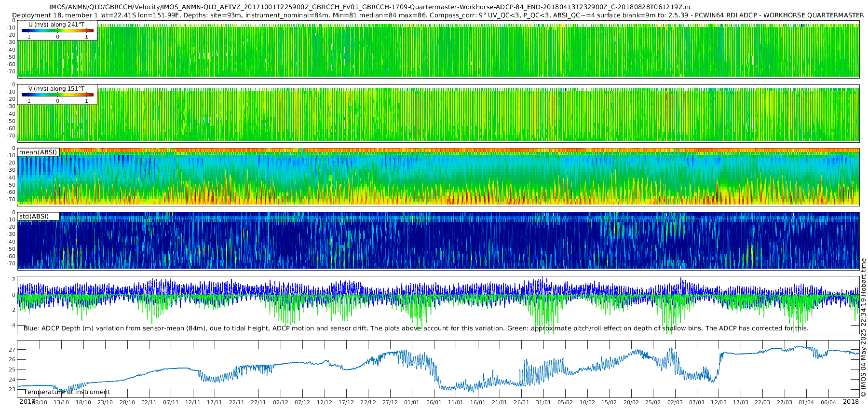Click the '01/01' date tick

(x=412, y=403)
